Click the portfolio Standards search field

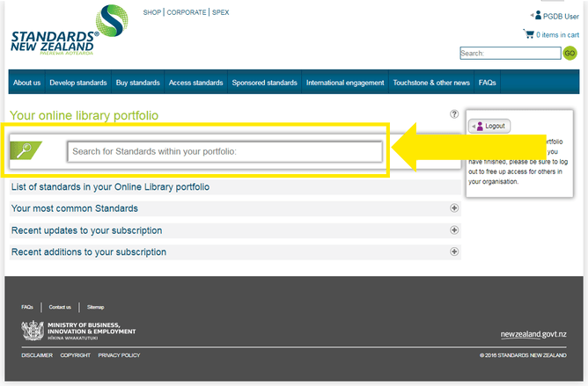click(x=224, y=151)
